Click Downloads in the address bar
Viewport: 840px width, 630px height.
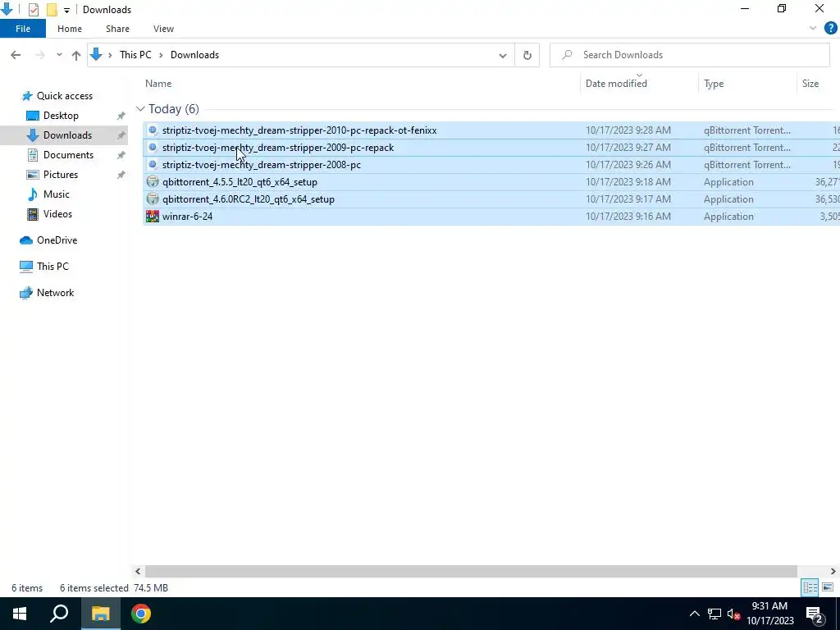(194, 55)
